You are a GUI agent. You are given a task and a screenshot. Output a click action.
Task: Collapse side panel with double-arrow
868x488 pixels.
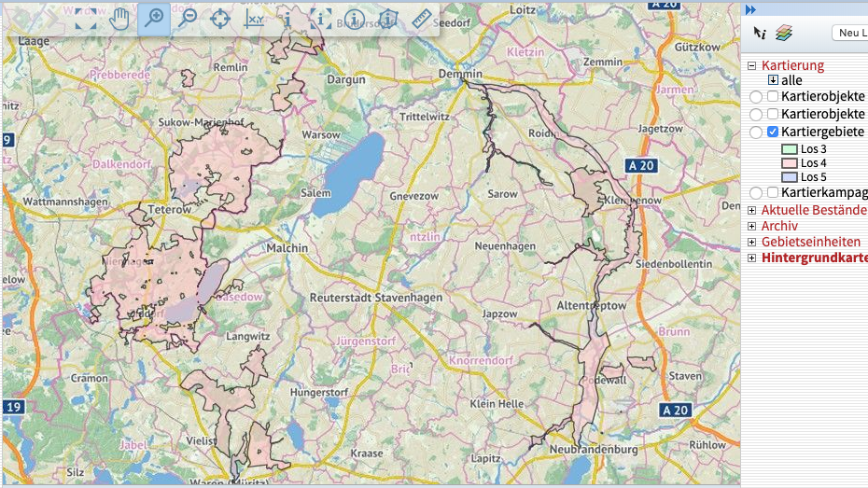coord(750,9)
